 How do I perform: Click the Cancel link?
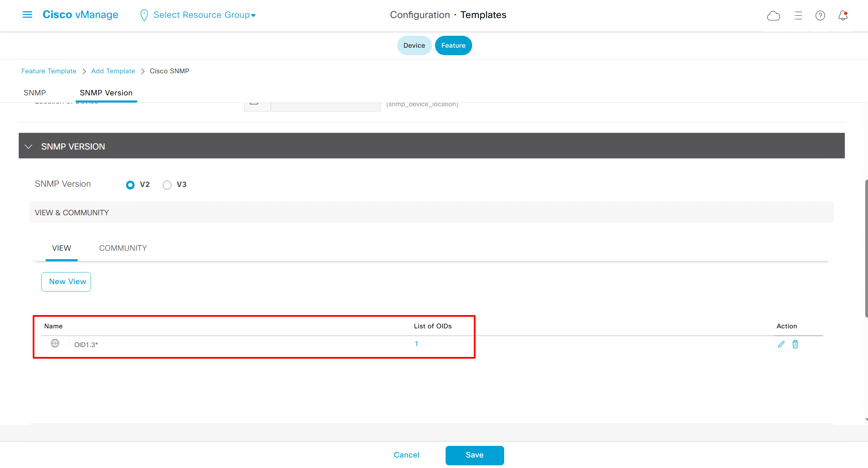pyautogui.click(x=406, y=455)
